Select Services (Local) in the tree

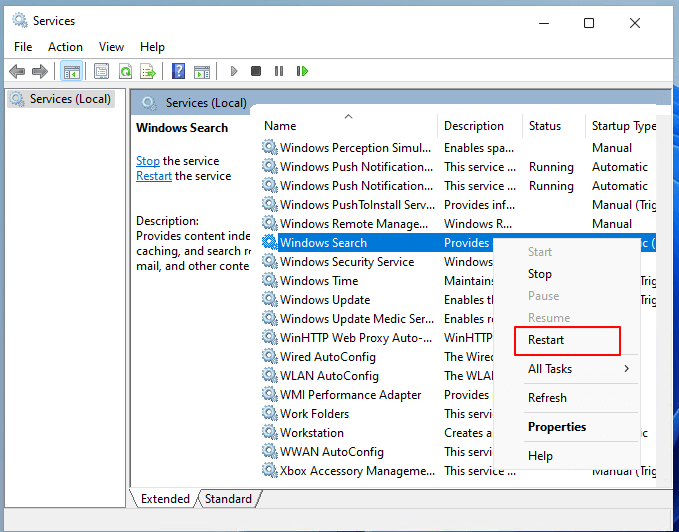(70, 99)
